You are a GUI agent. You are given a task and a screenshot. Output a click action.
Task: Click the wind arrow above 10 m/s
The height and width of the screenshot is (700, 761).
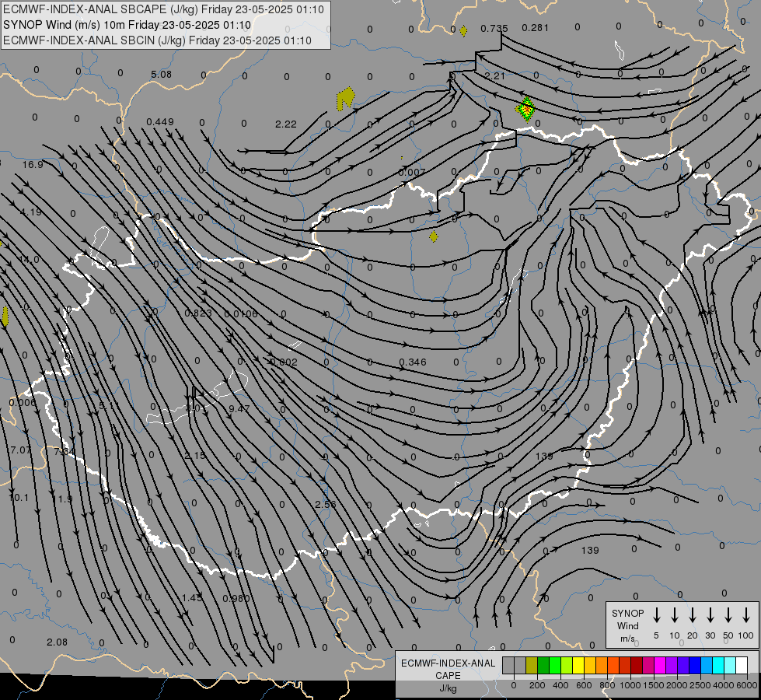[x=674, y=615]
